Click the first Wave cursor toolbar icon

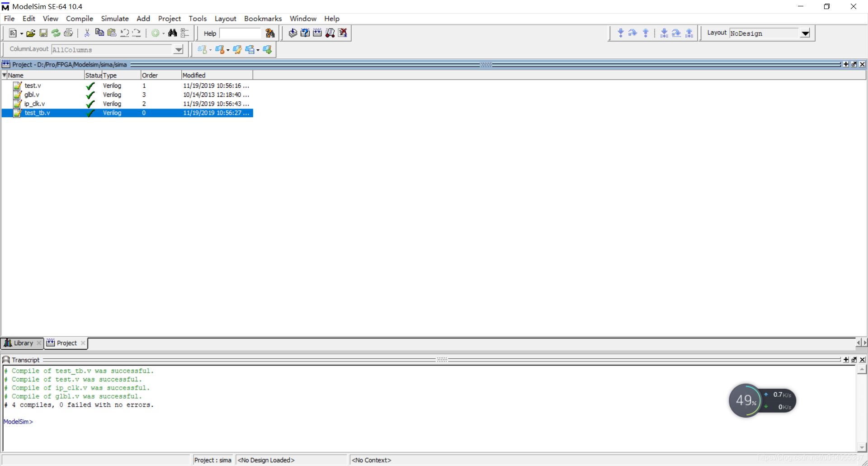coord(202,50)
